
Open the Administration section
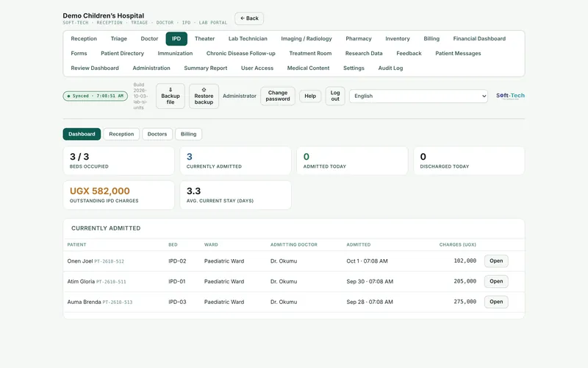pos(151,68)
